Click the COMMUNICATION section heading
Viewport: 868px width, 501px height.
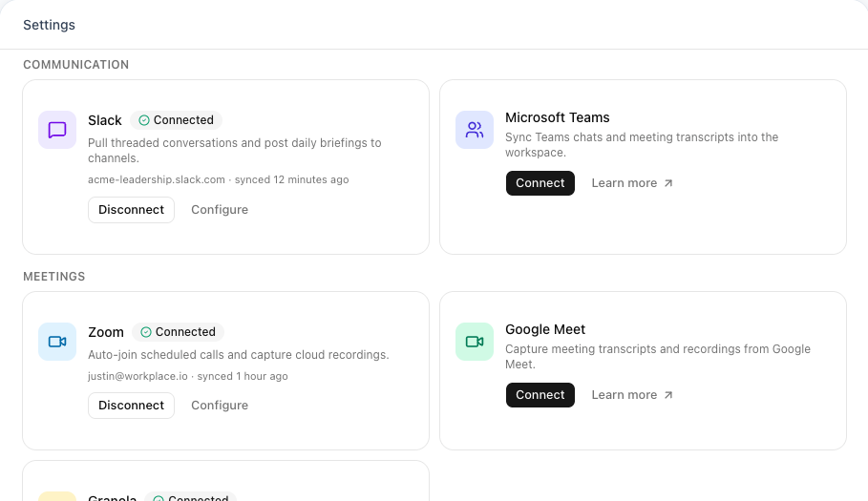(x=75, y=65)
